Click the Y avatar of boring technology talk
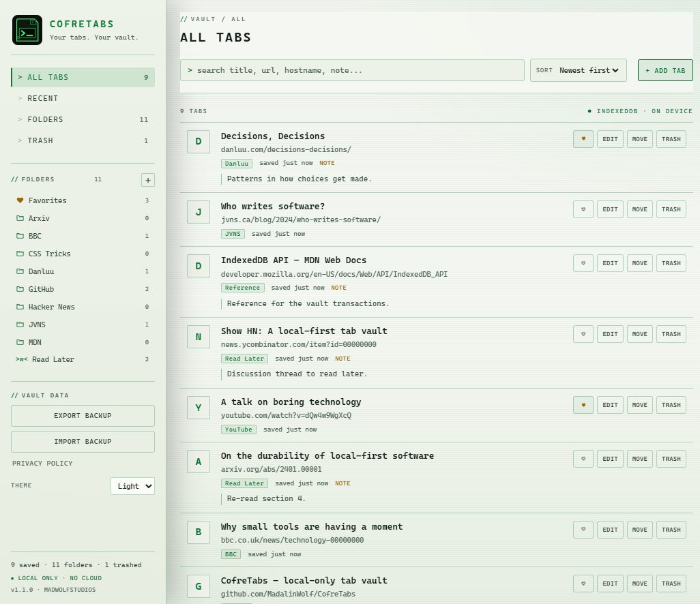The height and width of the screenshot is (604, 700). click(199, 408)
